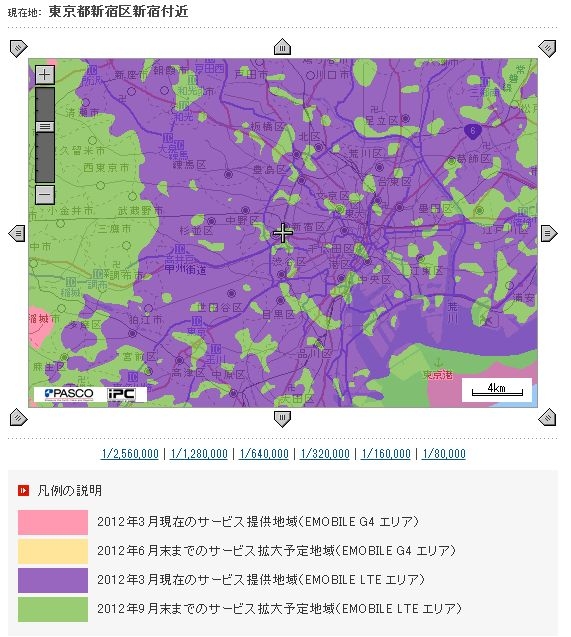Click the 中野区 label on the map

click(x=242, y=221)
